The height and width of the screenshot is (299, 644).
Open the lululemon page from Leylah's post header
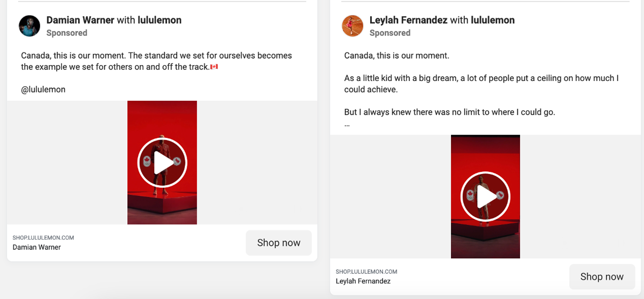point(493,20)
